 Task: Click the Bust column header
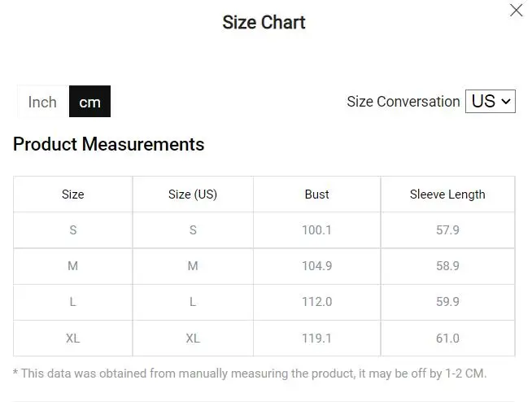click(x=316, y=194)
